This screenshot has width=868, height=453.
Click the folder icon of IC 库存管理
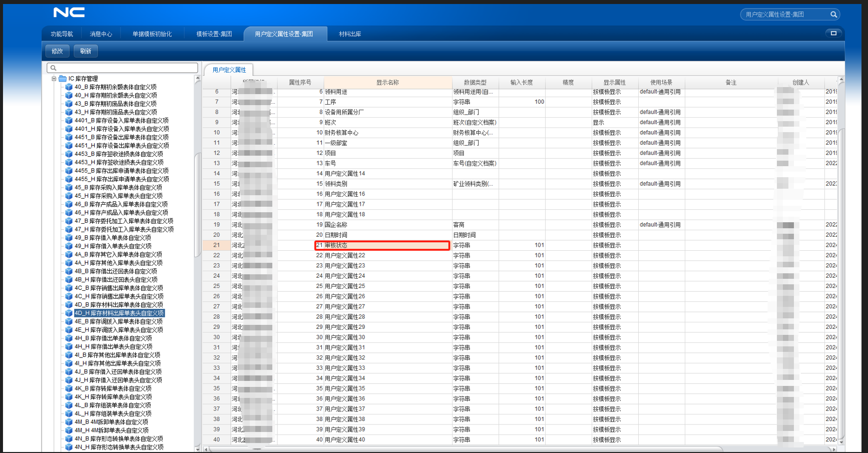pyautogui.click(x=63, y=79)
